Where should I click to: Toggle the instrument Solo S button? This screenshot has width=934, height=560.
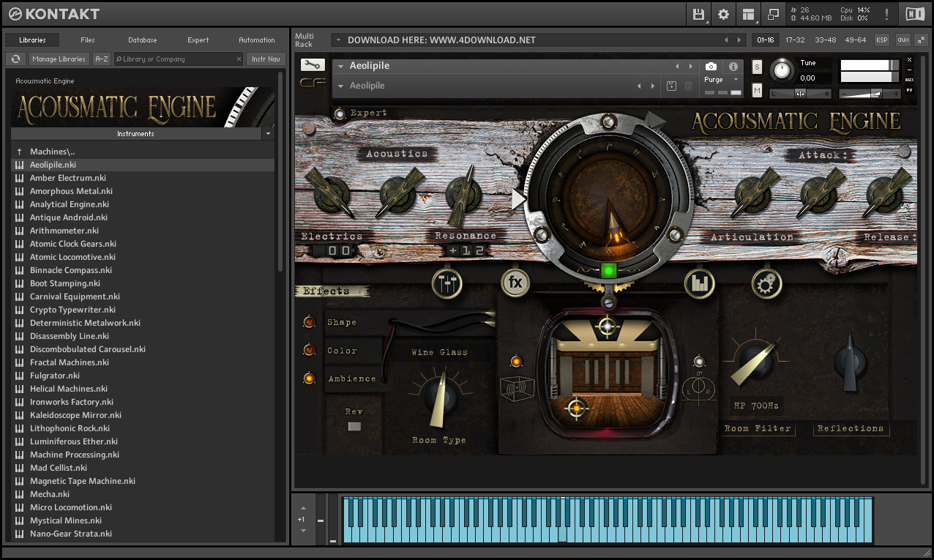[x=757, y=67]
